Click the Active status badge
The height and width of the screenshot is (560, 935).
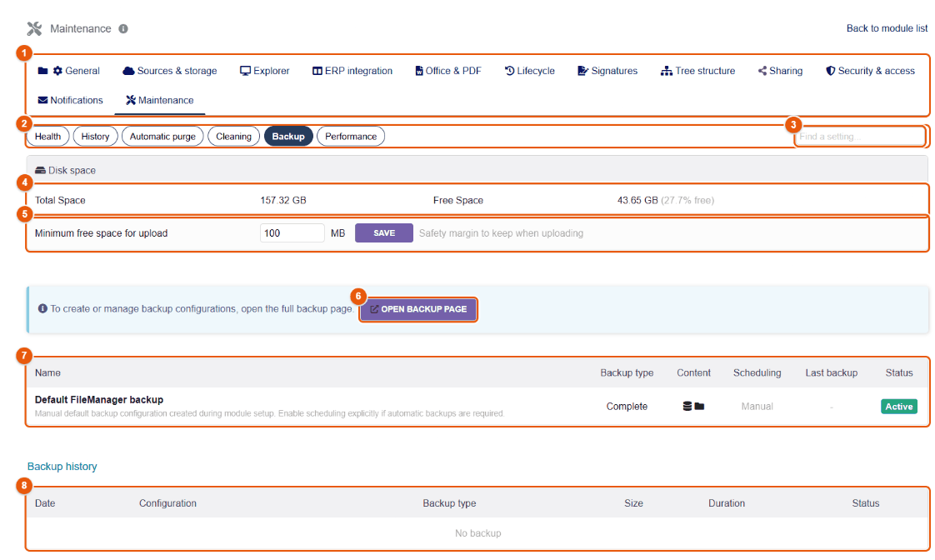[898, 407]
